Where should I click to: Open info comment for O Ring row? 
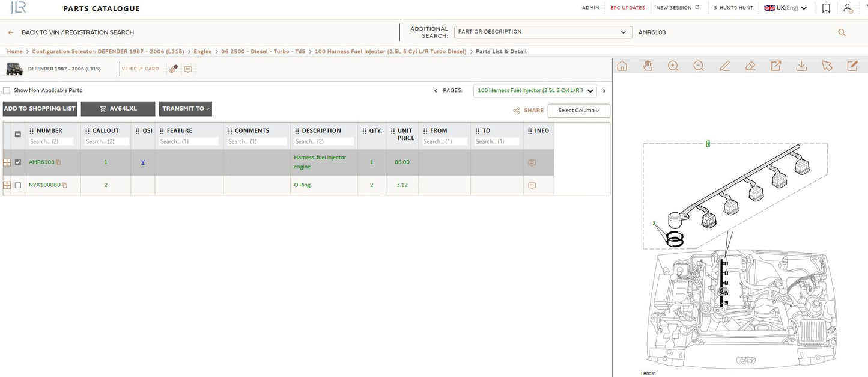click(x=532, y=186)
